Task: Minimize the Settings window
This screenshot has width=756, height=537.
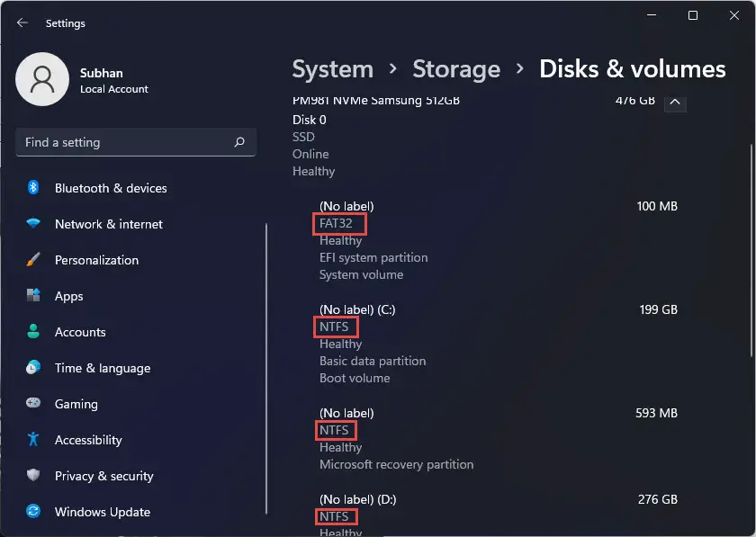Action: point(652,15)
